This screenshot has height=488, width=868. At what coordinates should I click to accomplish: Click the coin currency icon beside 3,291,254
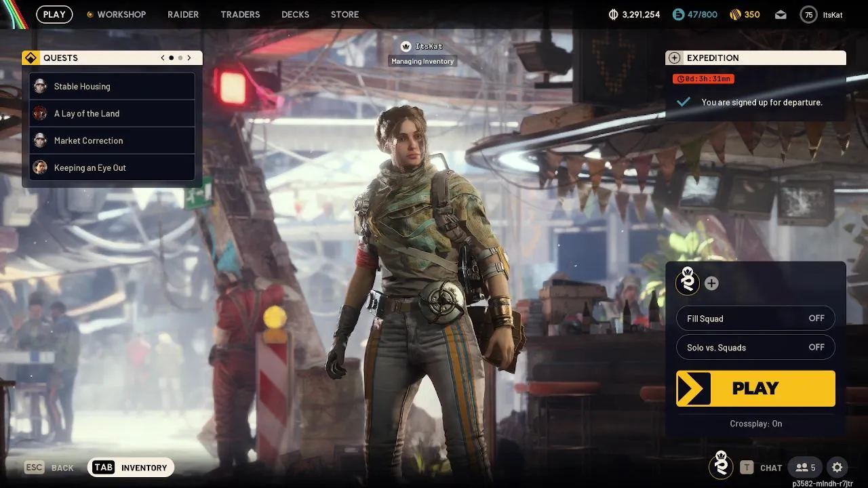coord(614,14)
